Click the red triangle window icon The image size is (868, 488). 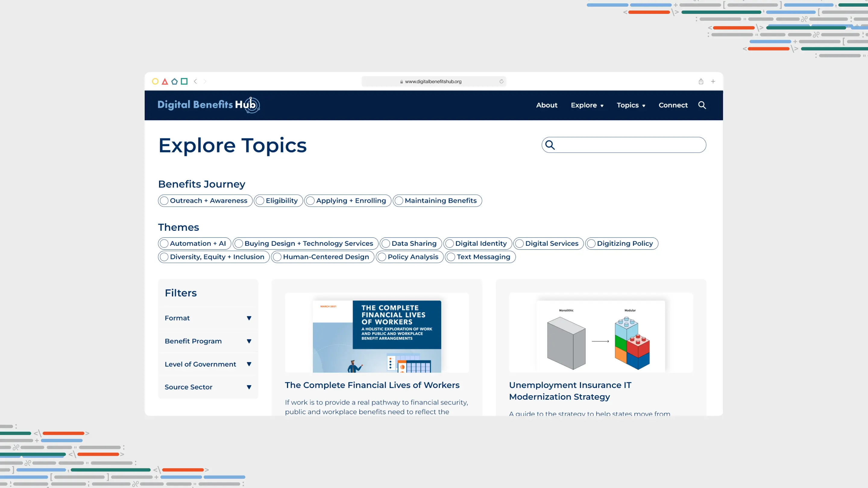(165, 82)
